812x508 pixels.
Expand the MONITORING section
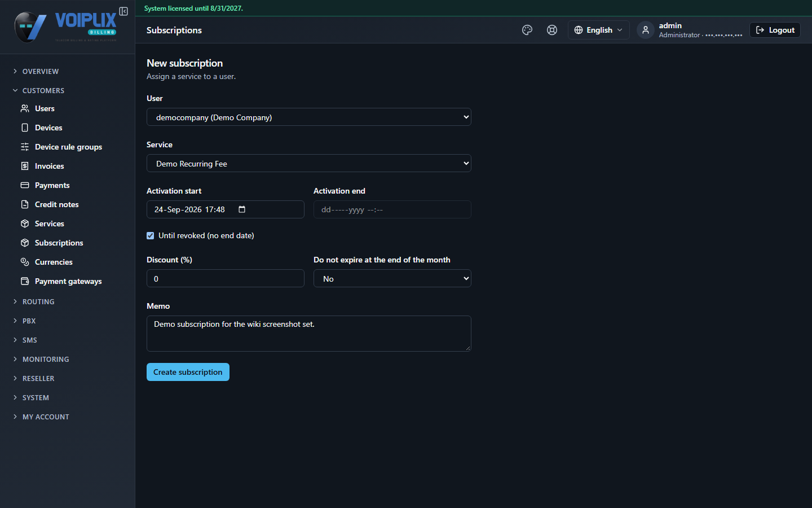[x=41, y=359]
